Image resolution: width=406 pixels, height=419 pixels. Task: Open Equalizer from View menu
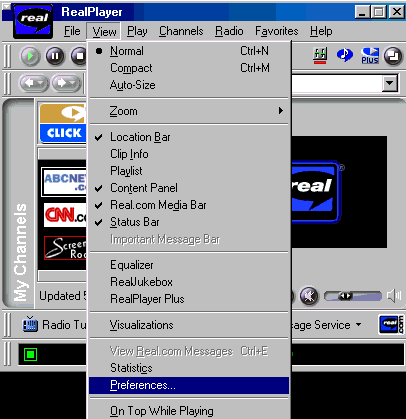(189, 265)
